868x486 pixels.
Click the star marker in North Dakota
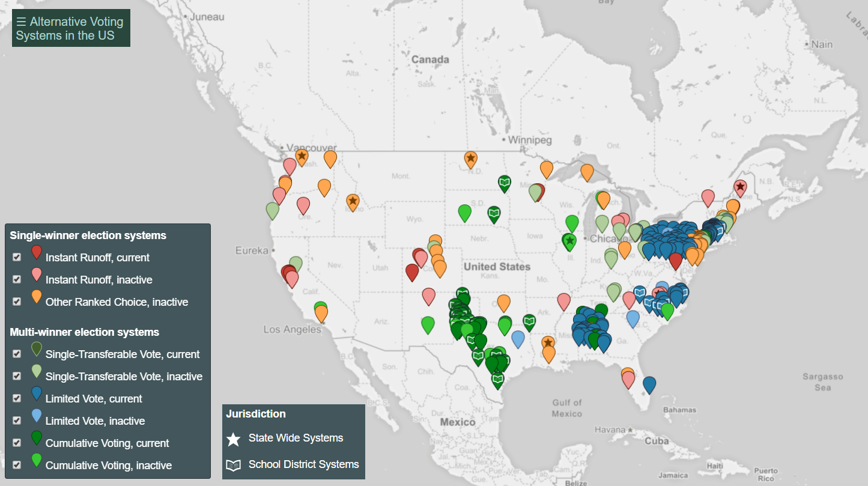(470, 158)
